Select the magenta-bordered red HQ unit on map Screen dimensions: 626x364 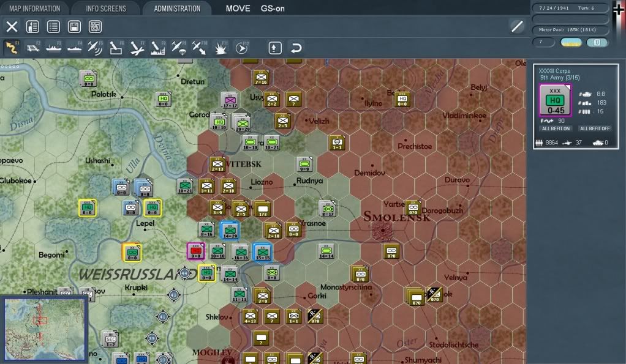[x=195, y=251]
